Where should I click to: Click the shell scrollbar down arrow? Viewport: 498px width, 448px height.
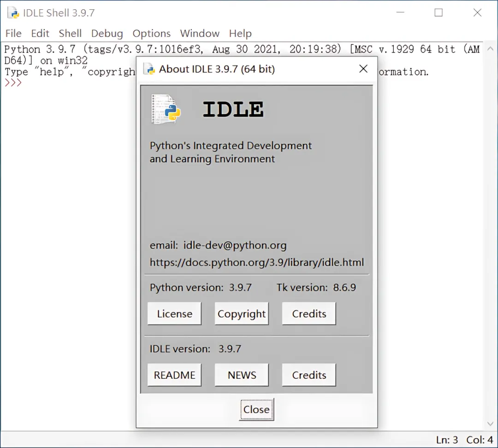[x=490, y=424]
